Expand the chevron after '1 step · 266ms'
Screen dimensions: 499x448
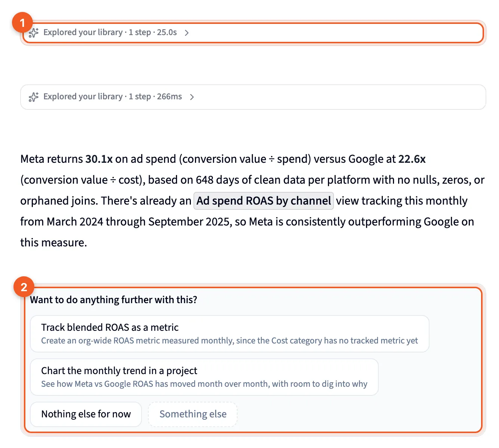[192, 97]
